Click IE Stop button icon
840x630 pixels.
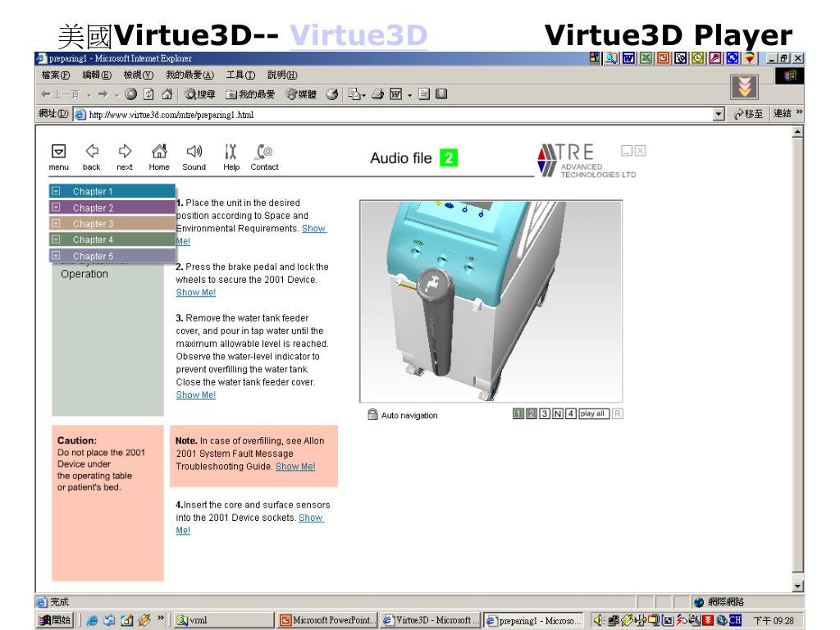pyautogui.click(x=130, y=94)
